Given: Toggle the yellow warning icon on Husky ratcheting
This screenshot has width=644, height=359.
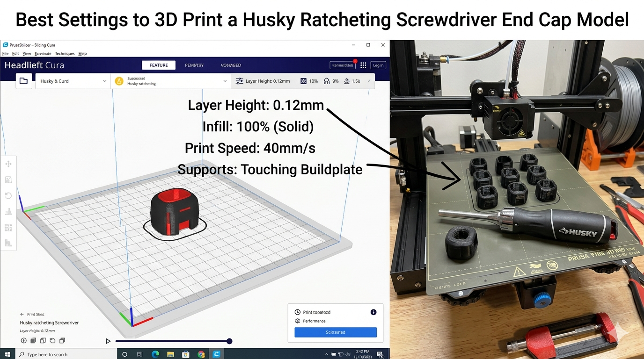Looking at the screenshot, I should (119, 80).
